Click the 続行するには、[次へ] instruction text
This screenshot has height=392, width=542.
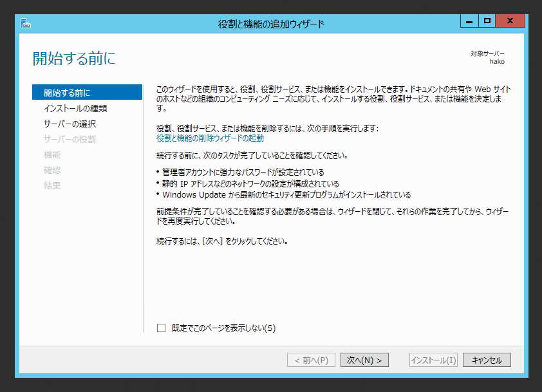pyautogui.click(x=222, y=241)
